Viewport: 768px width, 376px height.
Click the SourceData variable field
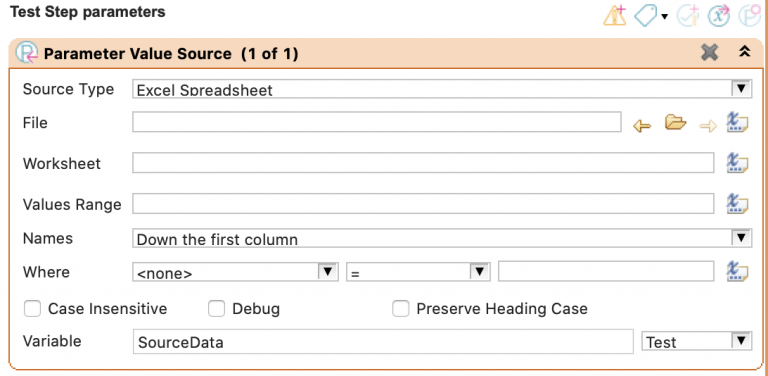tap(383, 341)
